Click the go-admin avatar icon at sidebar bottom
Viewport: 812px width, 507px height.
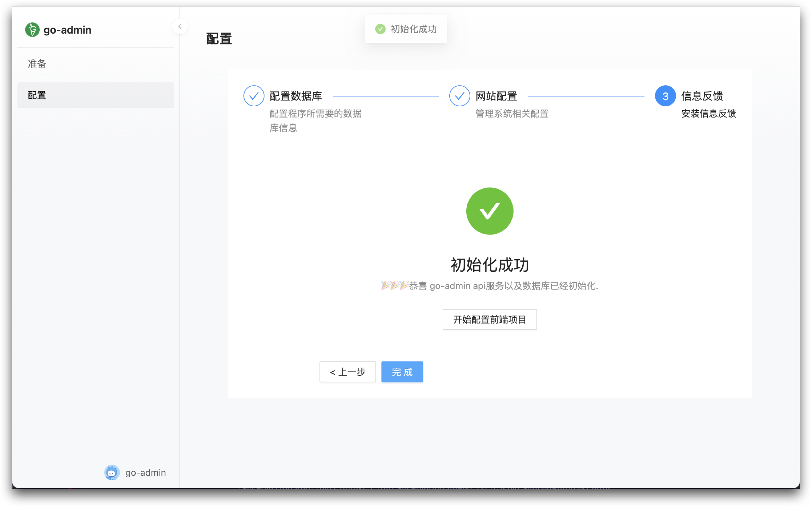[112, 472]
